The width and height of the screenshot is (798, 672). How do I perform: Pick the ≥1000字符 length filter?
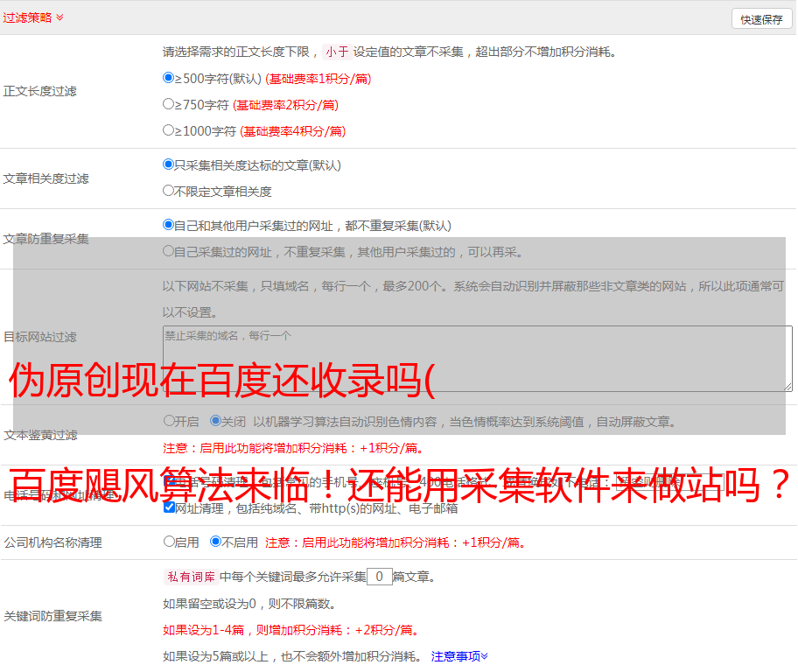[x=169, y=130]
